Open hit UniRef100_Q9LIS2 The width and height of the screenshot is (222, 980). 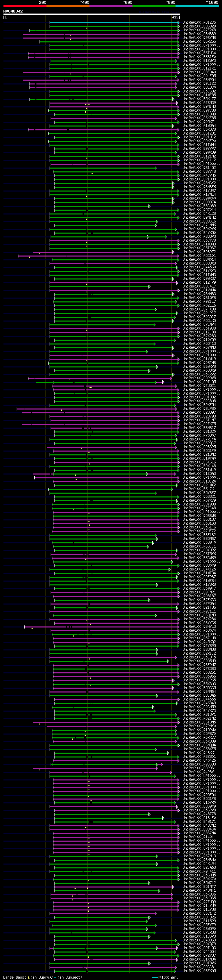[x=199, y=84]
